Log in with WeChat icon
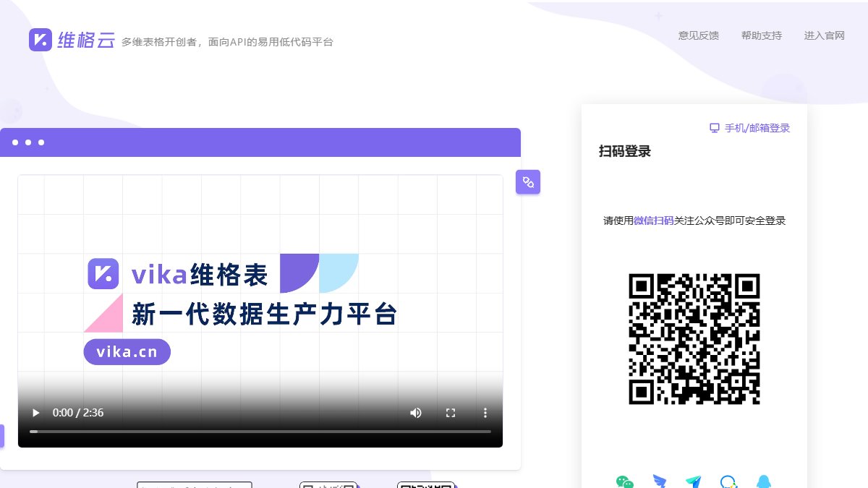868x488 pixels. pyautogui.click(x=624, y=482)
